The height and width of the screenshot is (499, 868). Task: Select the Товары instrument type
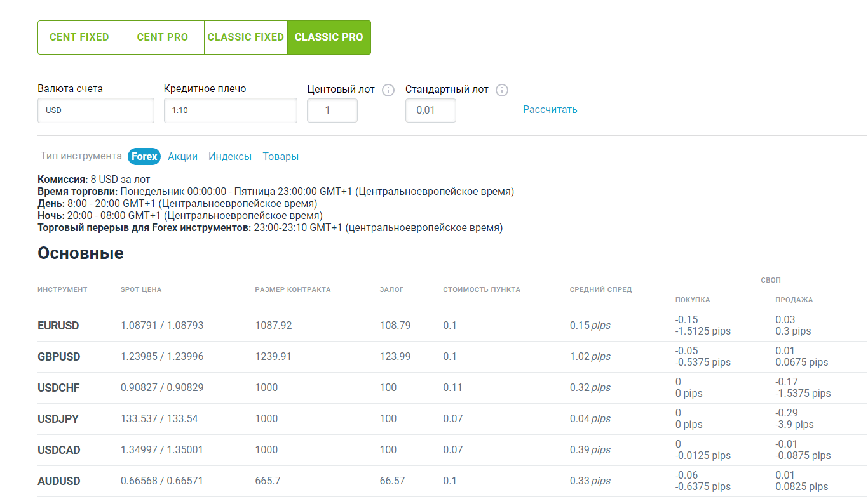281,157
